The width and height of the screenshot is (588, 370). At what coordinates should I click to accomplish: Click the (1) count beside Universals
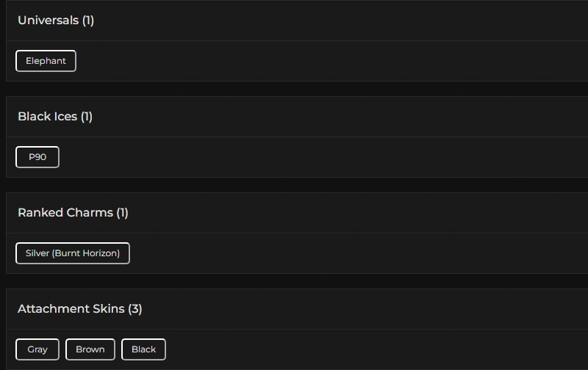(x=88, y=21)
